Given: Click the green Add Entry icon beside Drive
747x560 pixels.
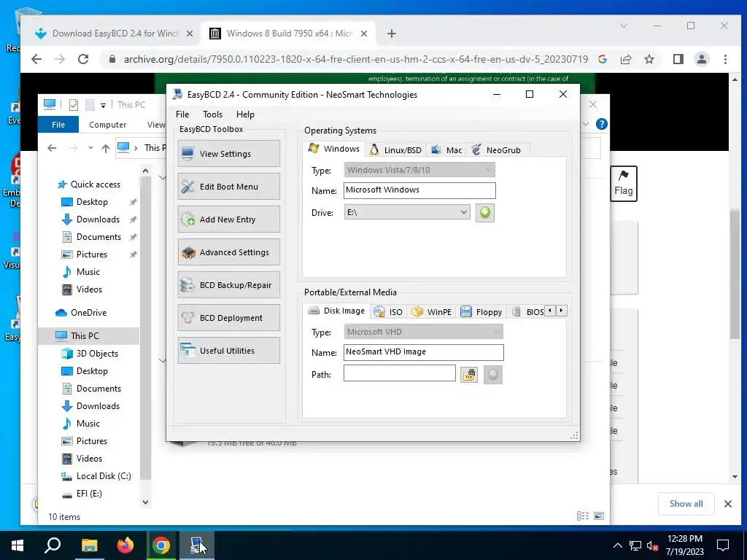Looking at the screenshot, I should pos(484,212).
